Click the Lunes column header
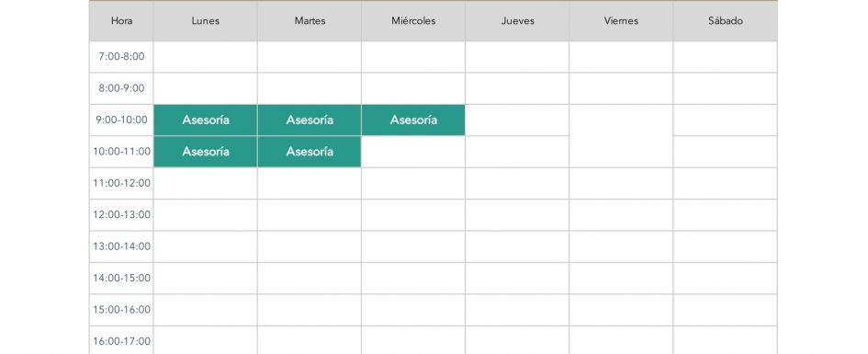 (x=206, y=21)
